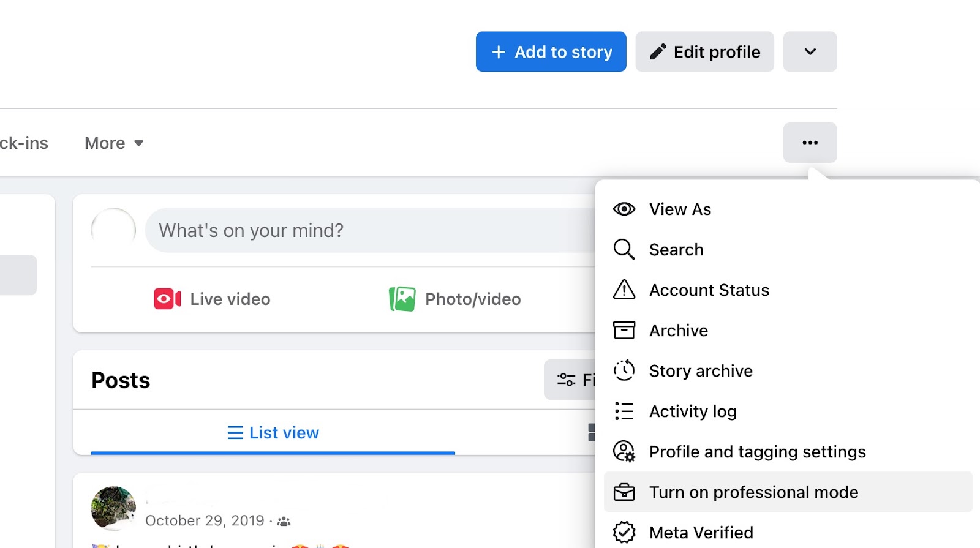Toggle the three-dots profile options menu
The width and height of the screenshot is (980, 548).
(x=810, y=143)
